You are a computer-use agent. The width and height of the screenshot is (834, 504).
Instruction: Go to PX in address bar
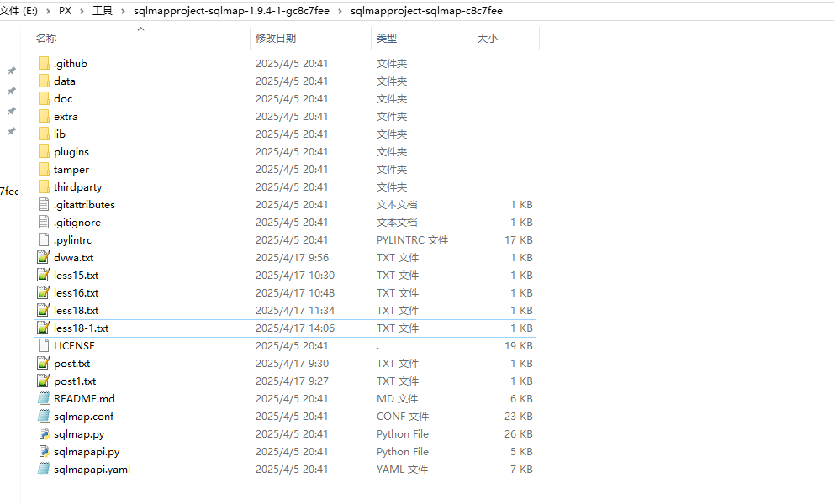pos(66,11)
